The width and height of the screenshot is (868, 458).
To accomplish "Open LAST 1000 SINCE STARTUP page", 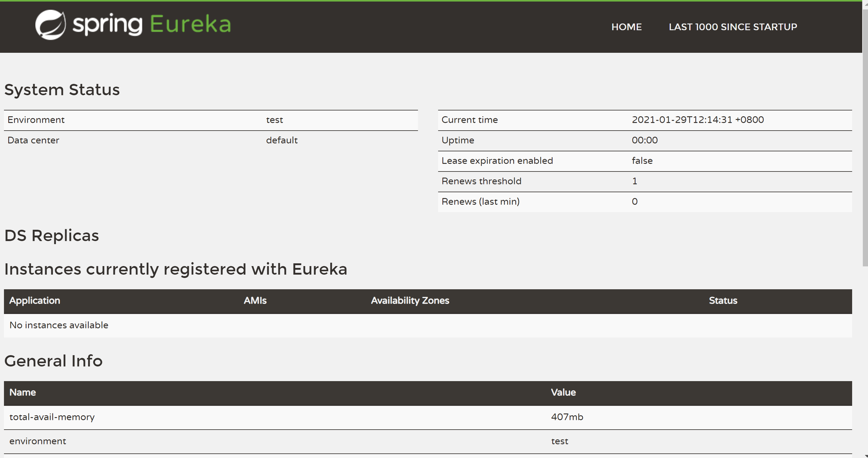I will pos(733,27).
